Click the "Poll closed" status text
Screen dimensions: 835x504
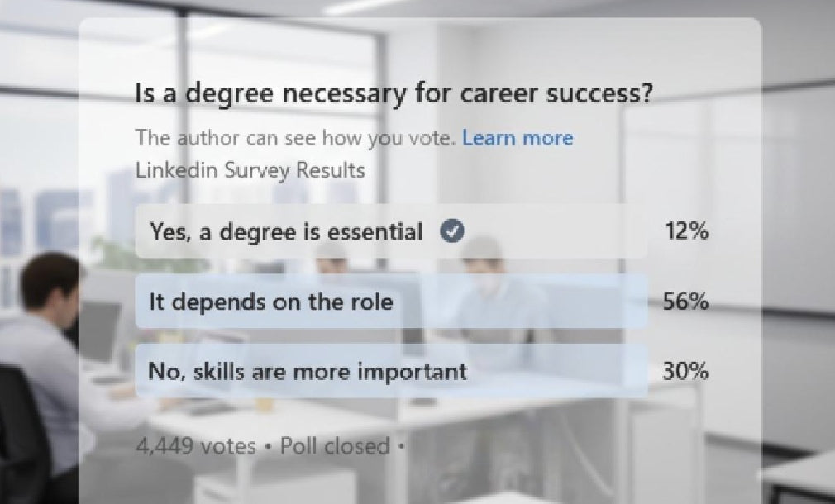[334, 446]
